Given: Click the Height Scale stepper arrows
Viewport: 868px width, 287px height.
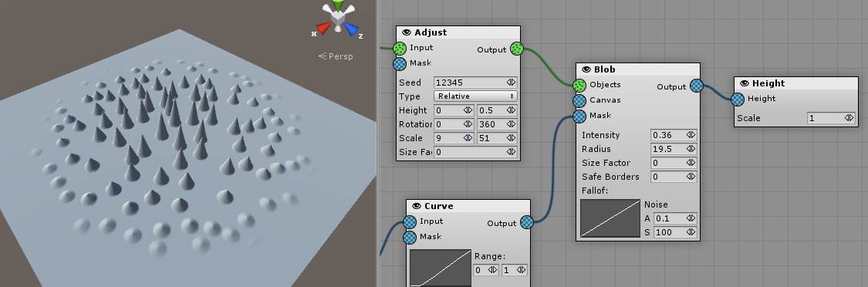Looking at the screenshot, I should click(x=849, y=118).
